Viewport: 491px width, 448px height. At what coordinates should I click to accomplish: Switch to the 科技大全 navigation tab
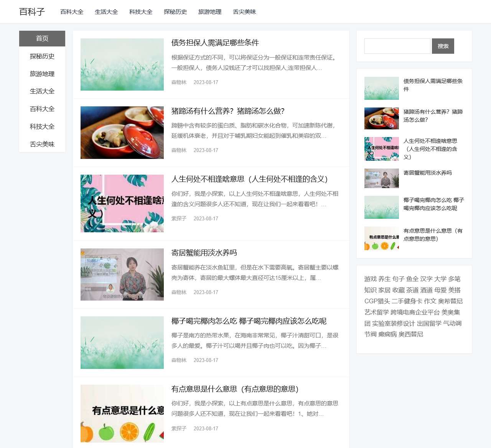140,12
